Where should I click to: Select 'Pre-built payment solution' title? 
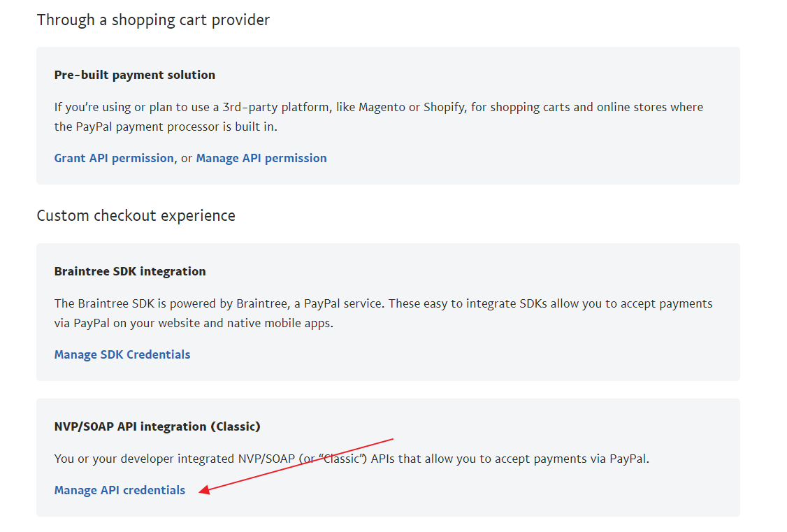134,75
